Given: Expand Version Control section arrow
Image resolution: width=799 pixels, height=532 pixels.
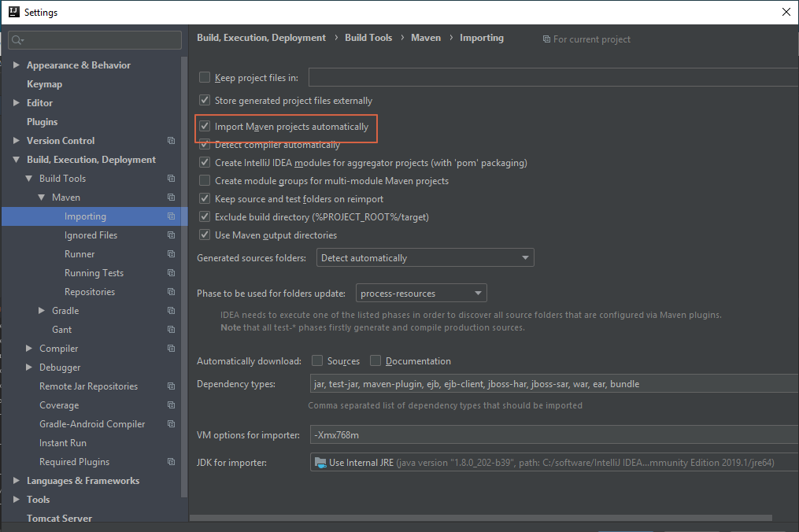Looking at the screenshot, I should tap(17, 140).
